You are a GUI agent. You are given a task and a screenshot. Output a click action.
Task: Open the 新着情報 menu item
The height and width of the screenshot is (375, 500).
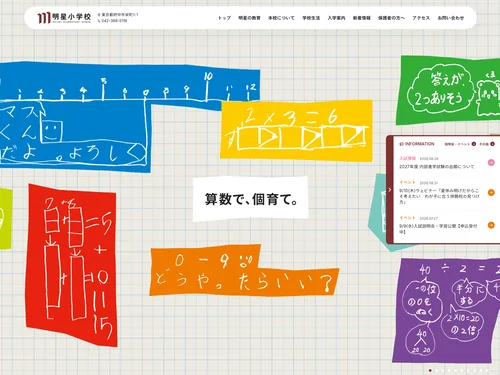(362, 18)
